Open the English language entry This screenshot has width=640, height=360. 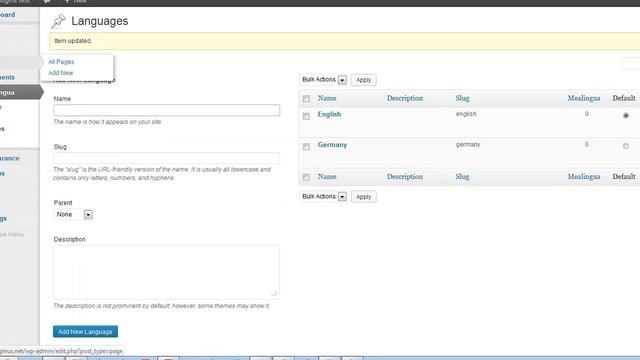point(329,114)
